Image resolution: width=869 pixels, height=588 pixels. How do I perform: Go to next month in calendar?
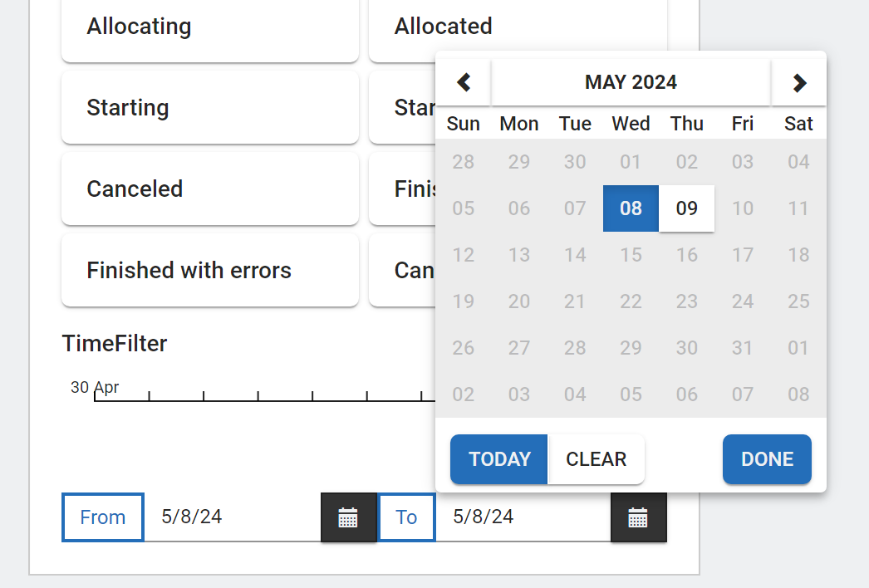pyautogui.click(x=798, y=82)
